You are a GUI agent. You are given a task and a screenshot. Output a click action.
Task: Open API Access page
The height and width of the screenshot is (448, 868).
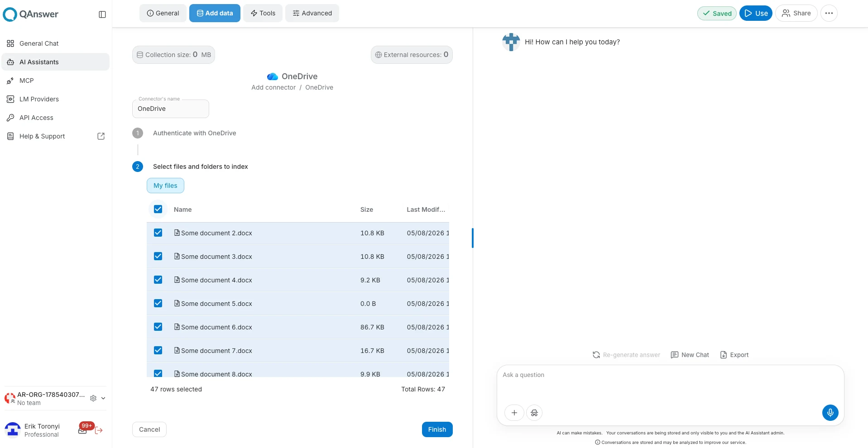coord(55,118)
